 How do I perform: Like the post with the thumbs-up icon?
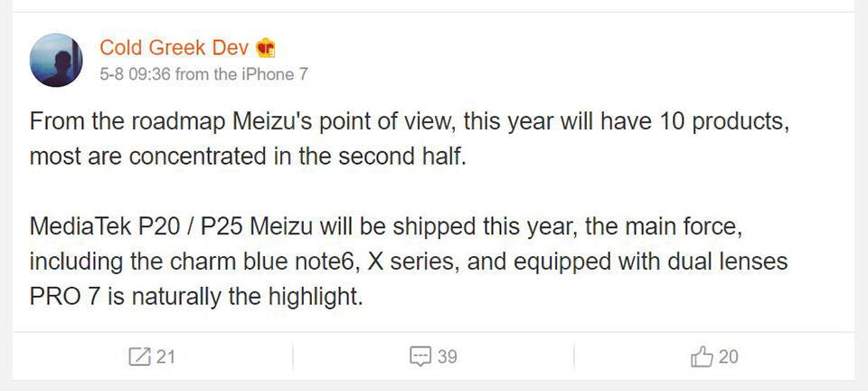click(x=702, y=357)
